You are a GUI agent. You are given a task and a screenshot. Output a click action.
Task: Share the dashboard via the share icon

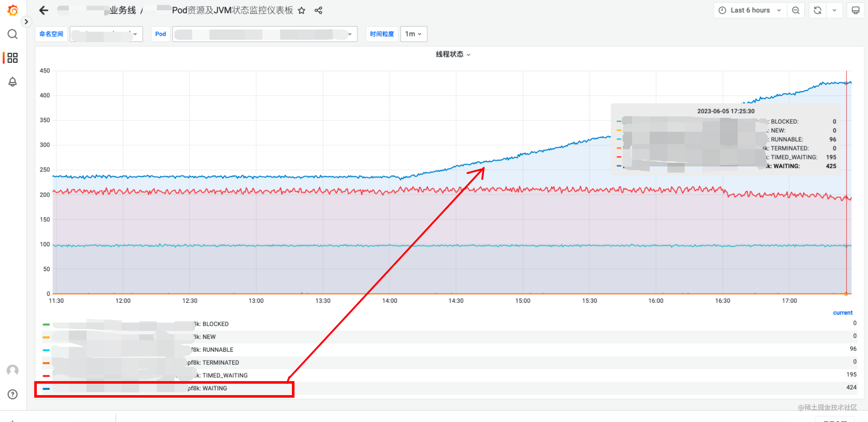click(318, 10)
